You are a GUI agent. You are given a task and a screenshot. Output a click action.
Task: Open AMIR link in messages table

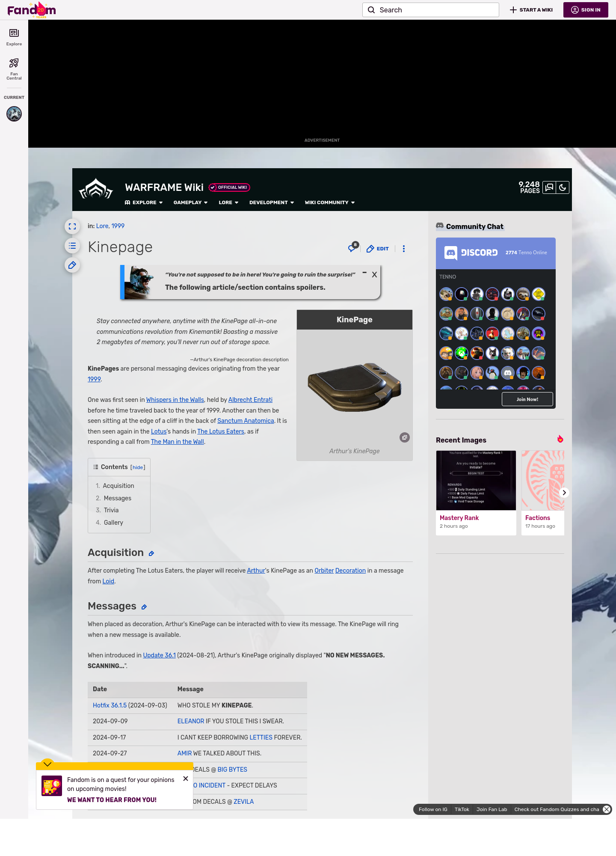tap(184, 753)
